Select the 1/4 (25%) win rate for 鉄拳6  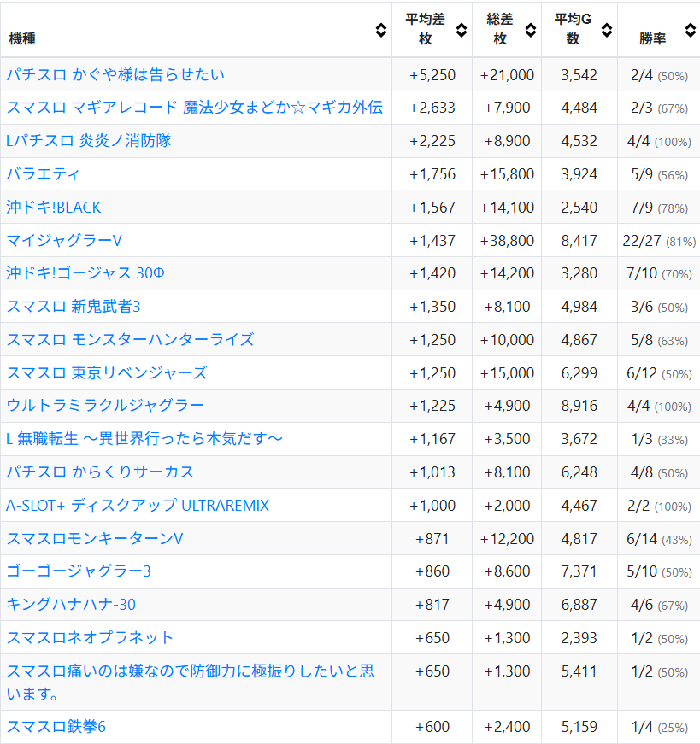point(659,727)
